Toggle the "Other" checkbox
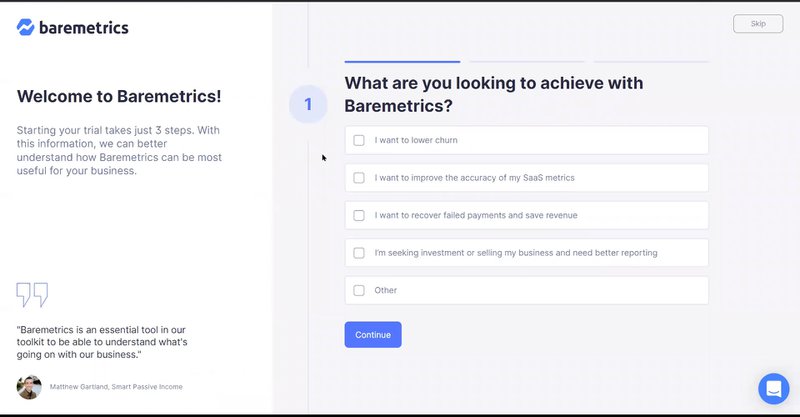This screenshot has height=417, width=800. [359, 290]
